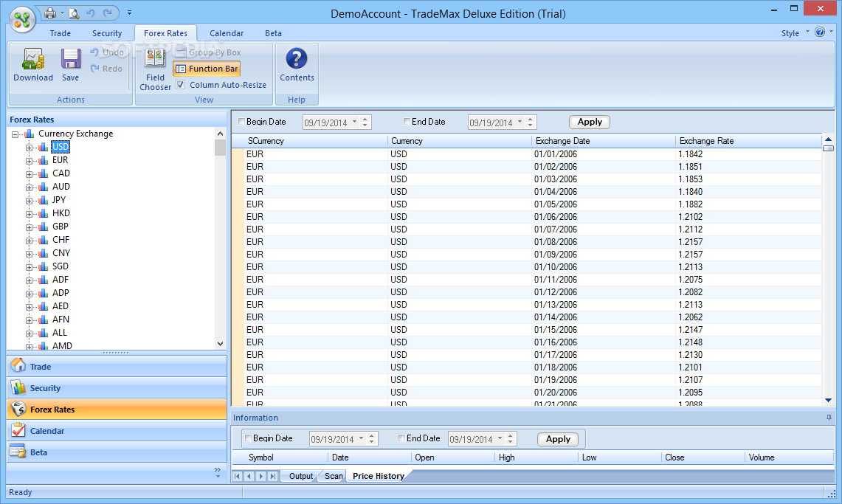Image resolution: width=842 pixels, height=504 pixels.
Task: Switch to the Security ribbon tab
Action: click(x=107, y=32)
